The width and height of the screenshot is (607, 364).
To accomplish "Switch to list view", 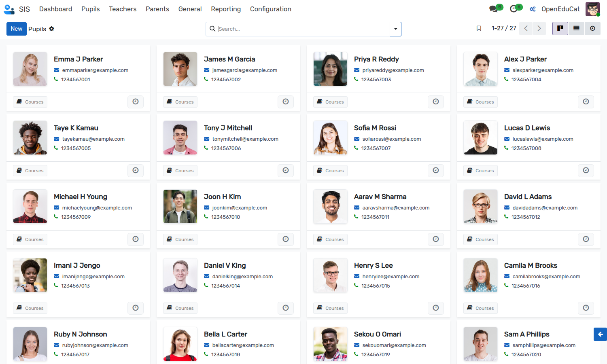I will (576, 28).
